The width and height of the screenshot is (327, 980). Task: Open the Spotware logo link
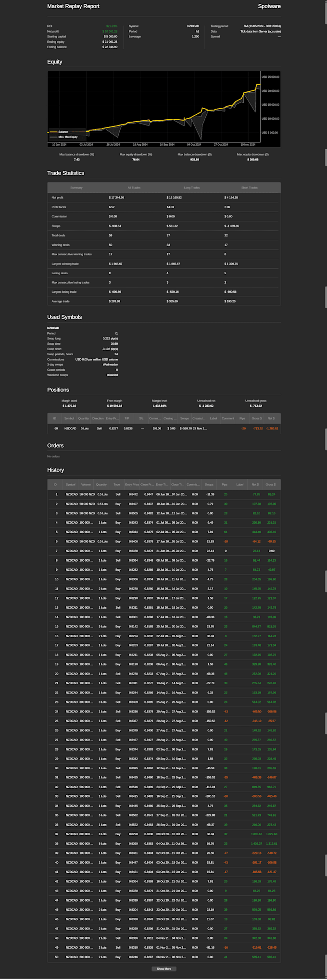269,6
